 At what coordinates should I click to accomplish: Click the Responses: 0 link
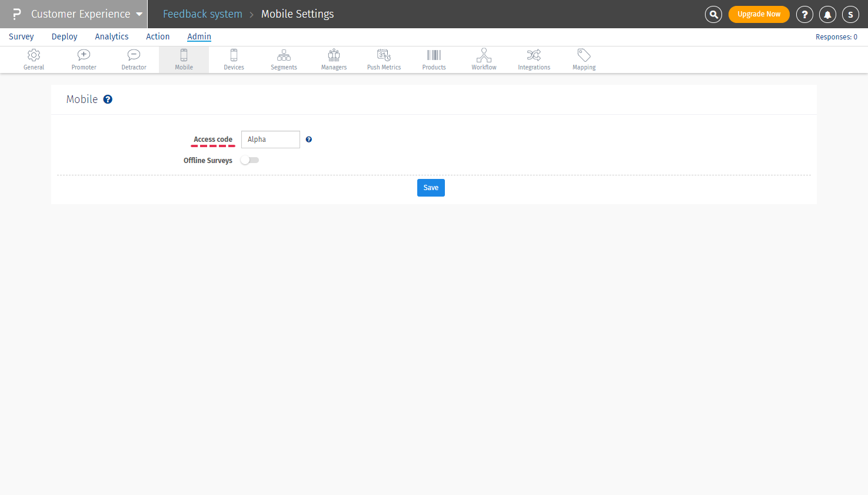coord(836,37)
